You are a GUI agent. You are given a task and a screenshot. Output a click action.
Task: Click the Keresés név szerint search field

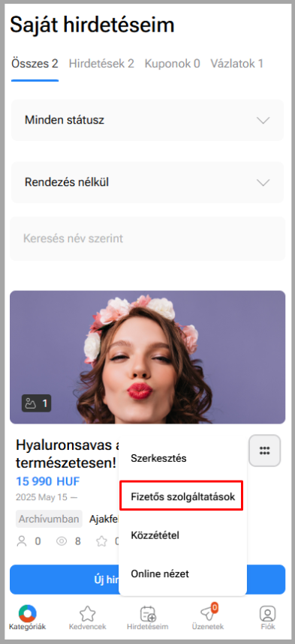[147, 238]
